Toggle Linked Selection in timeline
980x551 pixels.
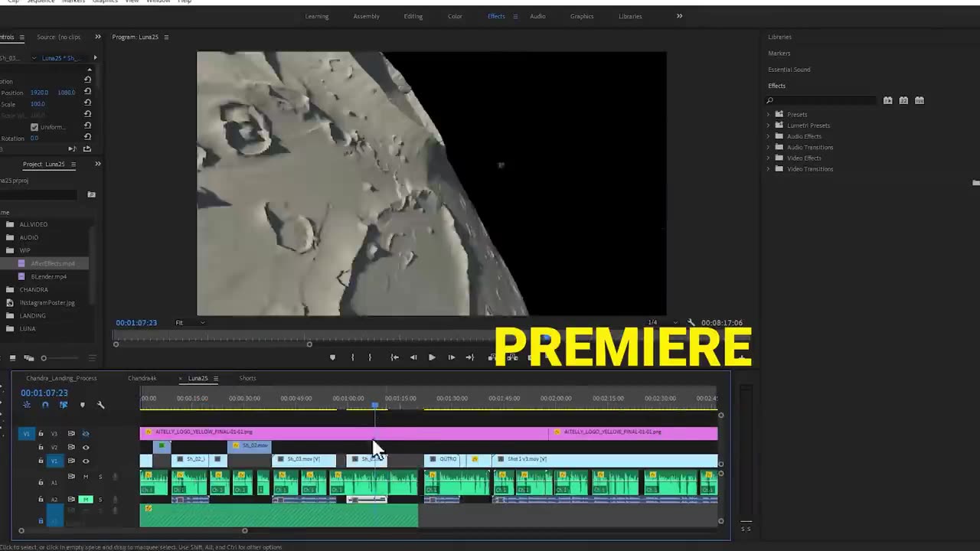pyautogui.click(x=64, y=405)
